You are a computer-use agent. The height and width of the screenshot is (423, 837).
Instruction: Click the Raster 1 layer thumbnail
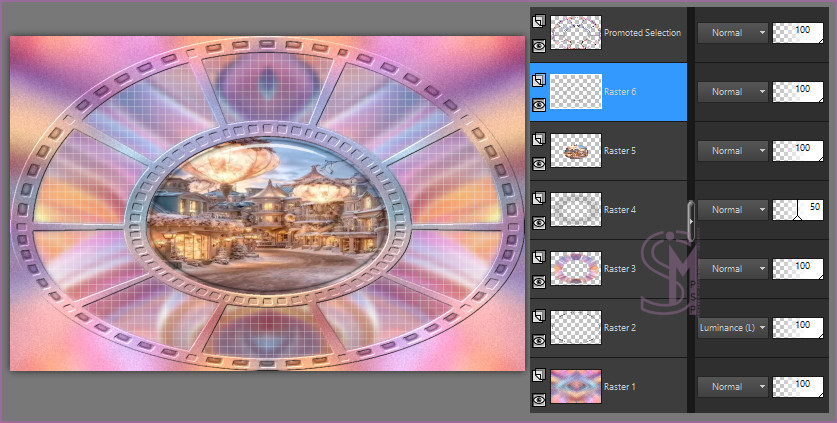[576, 386]
